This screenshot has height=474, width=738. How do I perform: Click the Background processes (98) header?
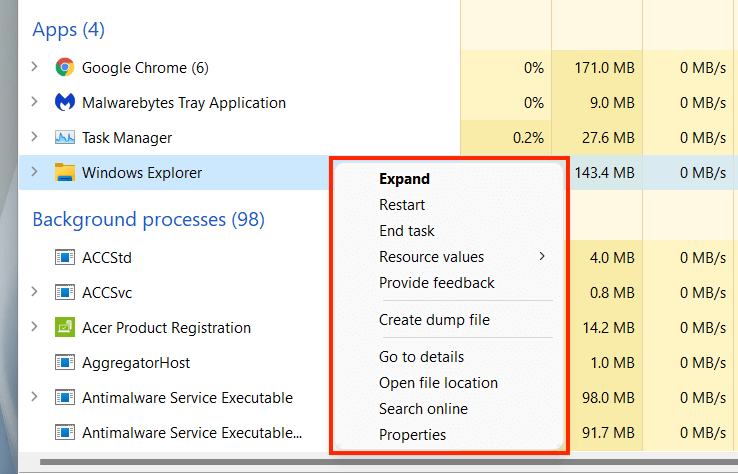pyautogui.click(x=148, y=219)
